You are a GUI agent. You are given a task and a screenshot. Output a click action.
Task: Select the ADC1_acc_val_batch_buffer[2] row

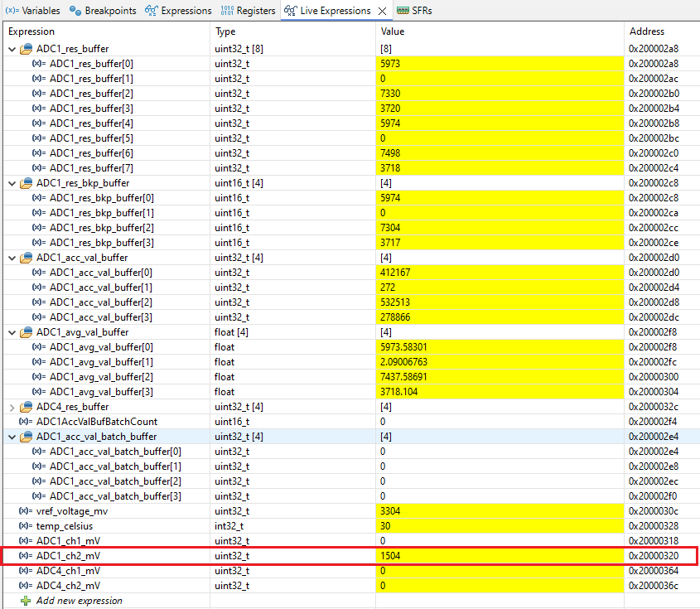click(351, 481)
